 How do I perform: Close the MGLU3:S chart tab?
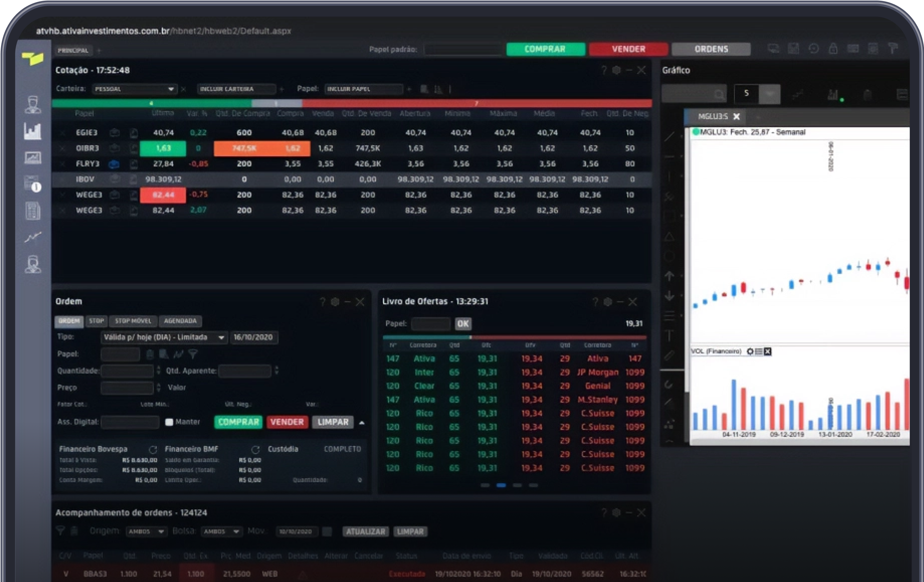[736, 116]
